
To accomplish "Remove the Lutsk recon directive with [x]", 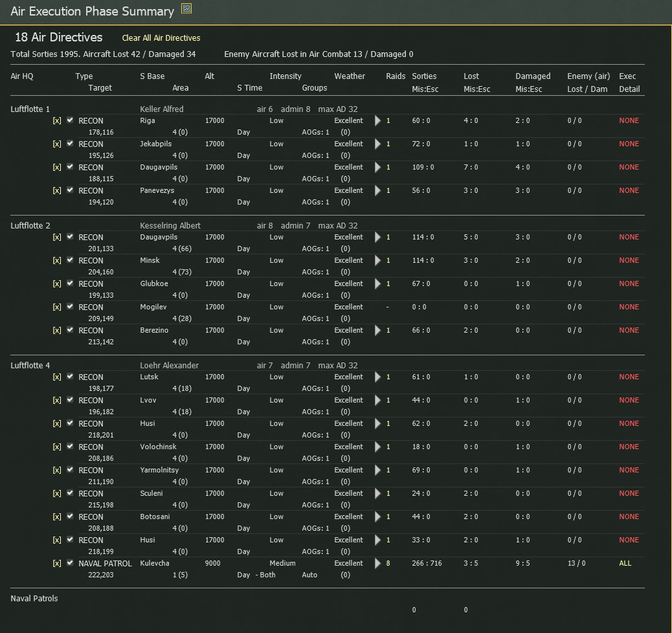I will 57,377.
